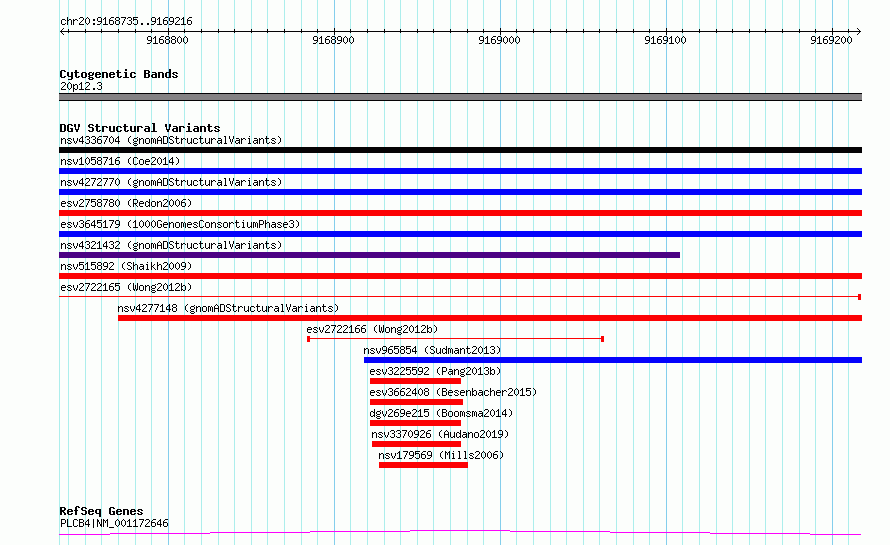Select the Cytogenetic Bands track title
This screenshot has width=890, height=545.
tap(119, 74)
